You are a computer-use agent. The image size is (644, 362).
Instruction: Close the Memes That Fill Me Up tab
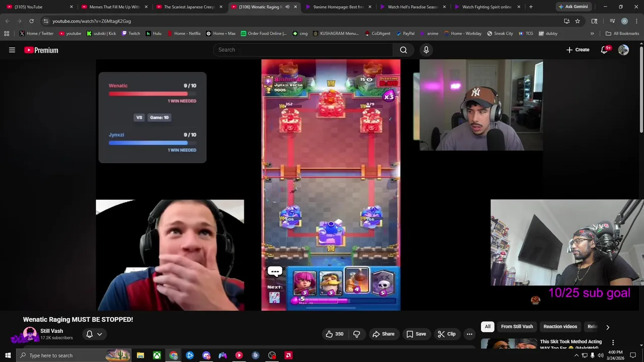pos(146,7)
